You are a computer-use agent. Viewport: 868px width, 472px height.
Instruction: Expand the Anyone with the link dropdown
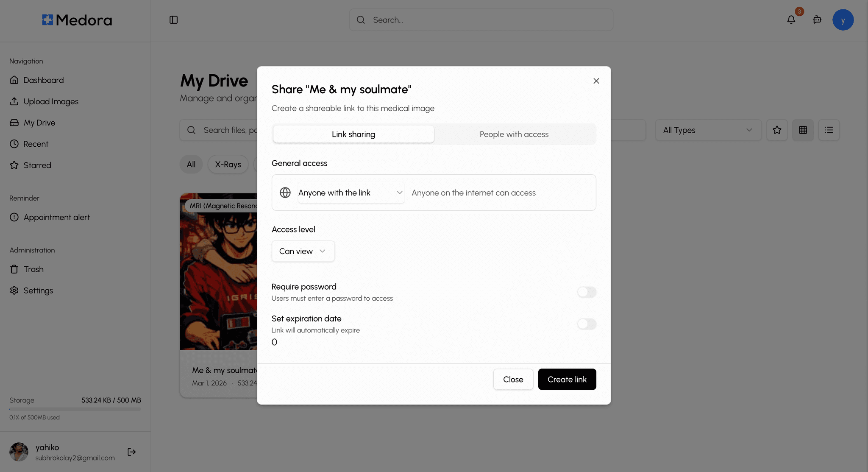351,193
